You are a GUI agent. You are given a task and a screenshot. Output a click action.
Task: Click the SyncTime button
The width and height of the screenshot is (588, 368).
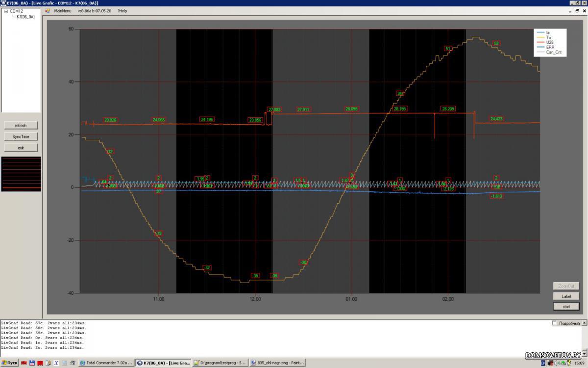tap(21, 136)
